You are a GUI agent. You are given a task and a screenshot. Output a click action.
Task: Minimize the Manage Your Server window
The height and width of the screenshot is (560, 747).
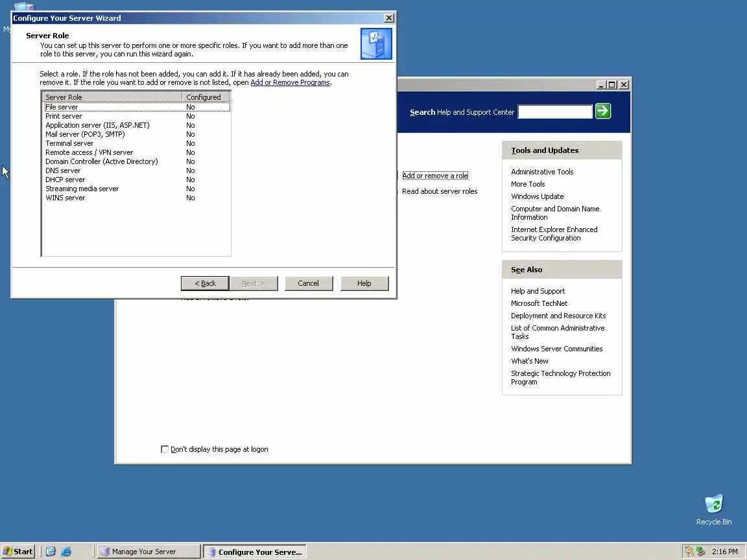[601, 85]
